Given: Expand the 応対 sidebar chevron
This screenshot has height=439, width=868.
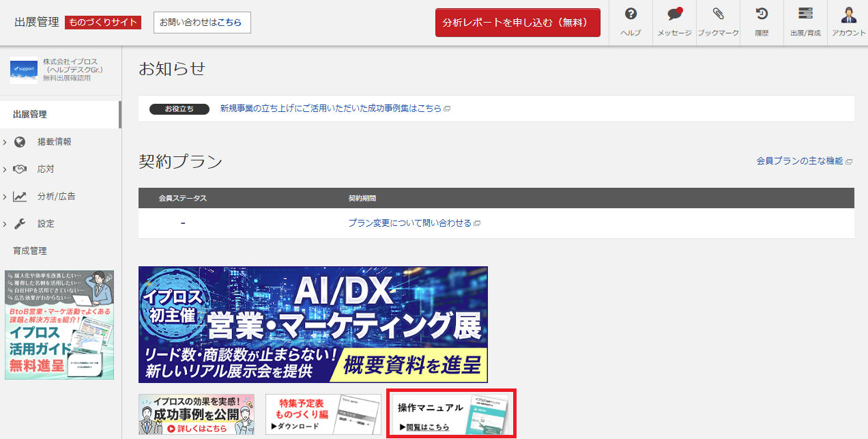Looking at the screenshot, I should pyautogui.click(x=5, y=169).
